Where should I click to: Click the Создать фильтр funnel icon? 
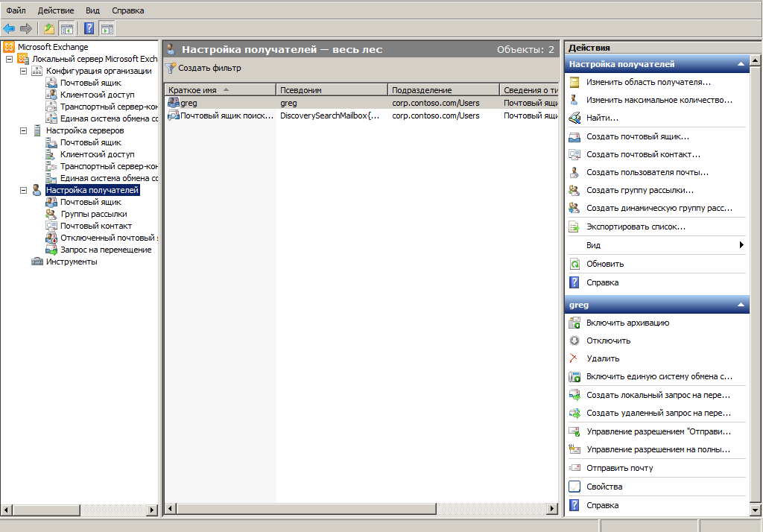coord(171,68)
